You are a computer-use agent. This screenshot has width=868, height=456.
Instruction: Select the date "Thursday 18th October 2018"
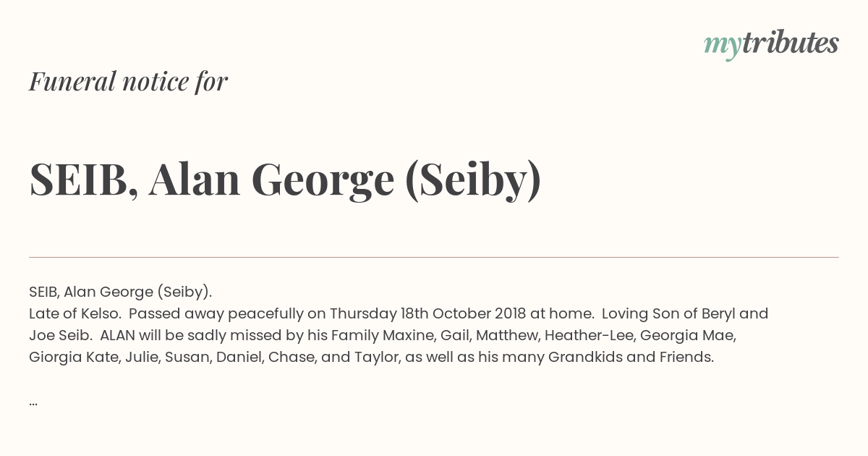click(x=427, y=314)
